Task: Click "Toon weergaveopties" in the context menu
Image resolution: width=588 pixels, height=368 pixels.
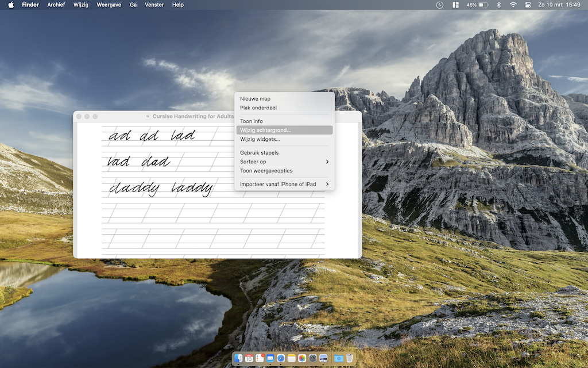Action: [x=266, y=171]
